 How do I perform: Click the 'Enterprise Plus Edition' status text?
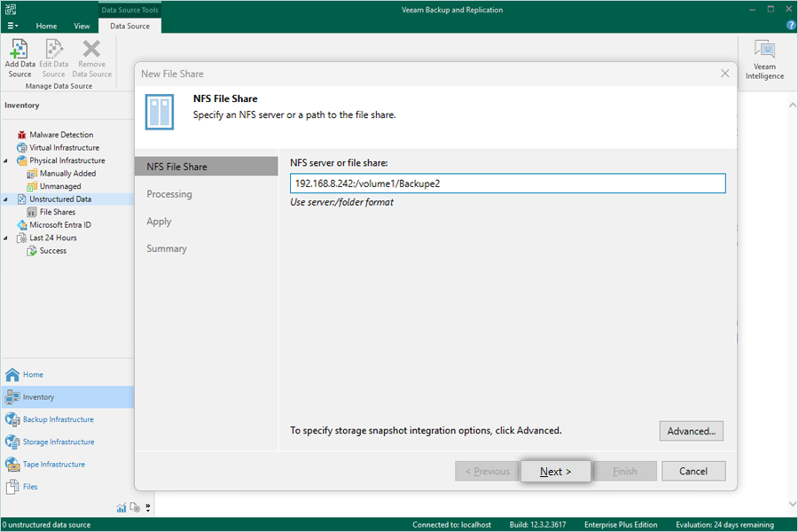(x=621, y=525)
